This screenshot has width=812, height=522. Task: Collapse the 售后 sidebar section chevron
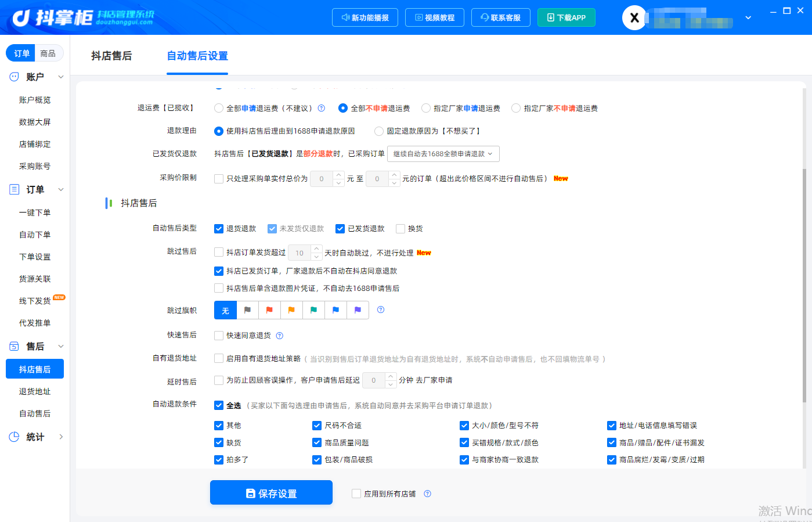61,346
